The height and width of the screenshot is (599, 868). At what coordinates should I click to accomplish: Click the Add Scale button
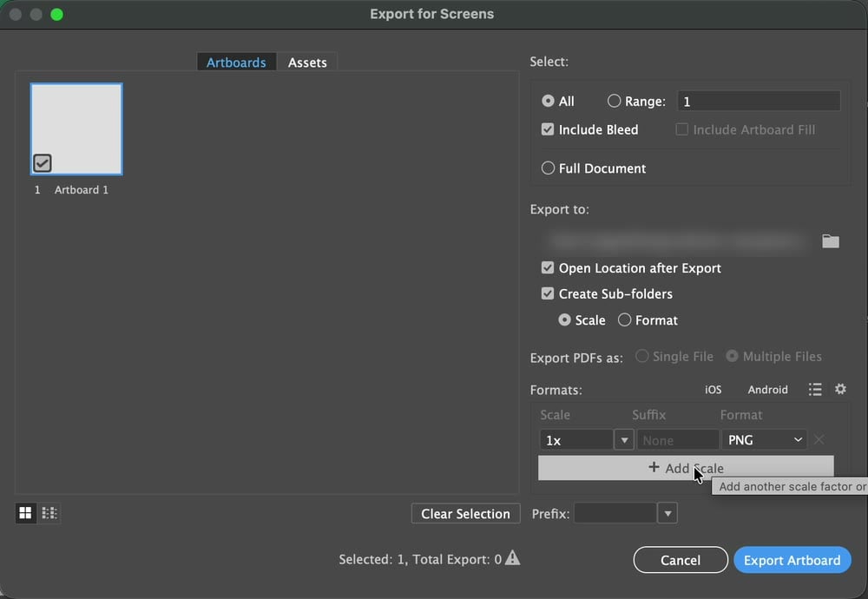(686, 468)
